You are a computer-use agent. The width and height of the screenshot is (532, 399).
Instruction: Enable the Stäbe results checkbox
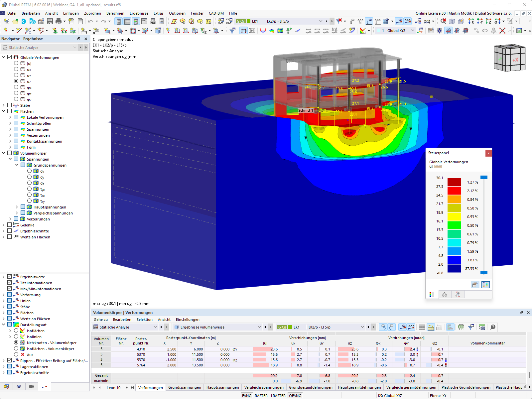[x=9, y=105]
